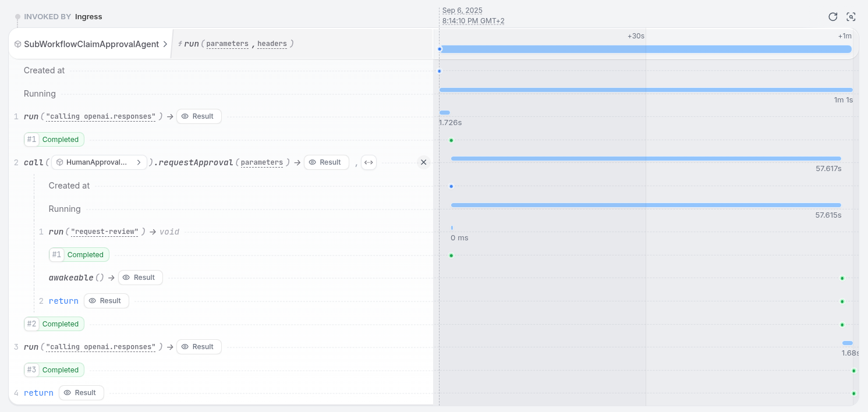
Task: Click the 57.617s requestApproval timeline bar
Action: click(x=646, y=158)
